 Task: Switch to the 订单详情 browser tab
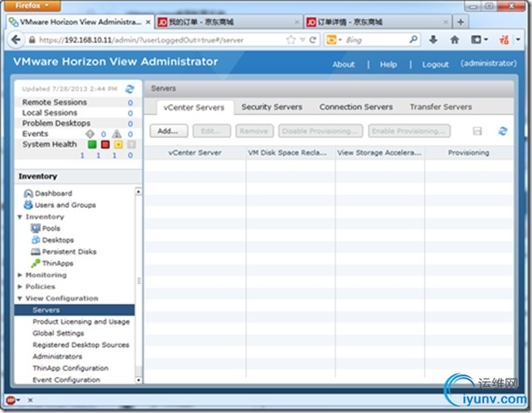click(x=378, y=22)
